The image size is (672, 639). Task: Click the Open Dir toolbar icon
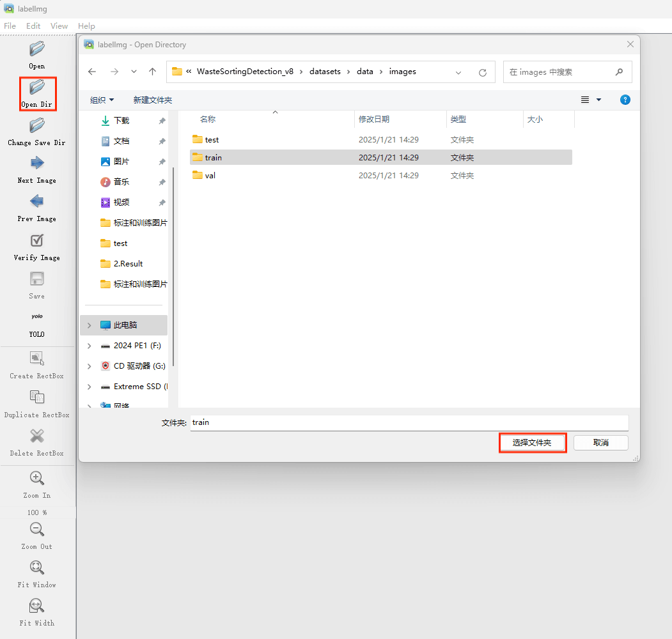(37, 87)
